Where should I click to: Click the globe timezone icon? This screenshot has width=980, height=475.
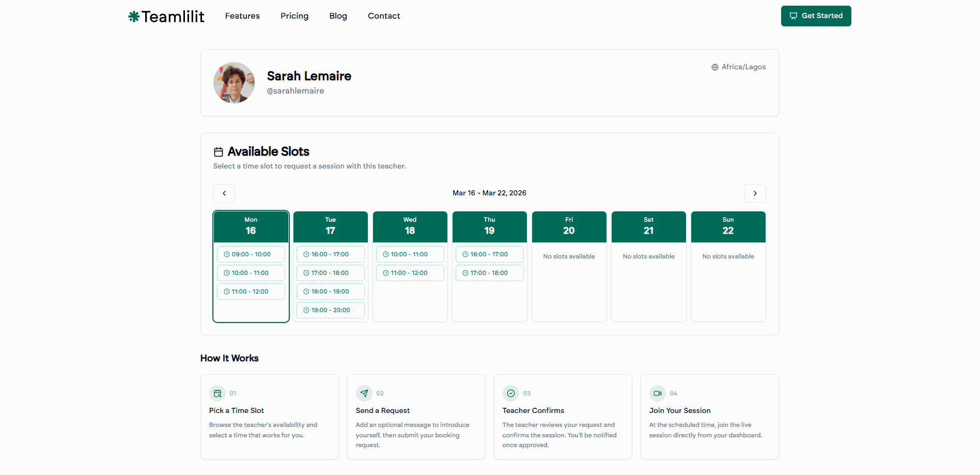(715, 67)
